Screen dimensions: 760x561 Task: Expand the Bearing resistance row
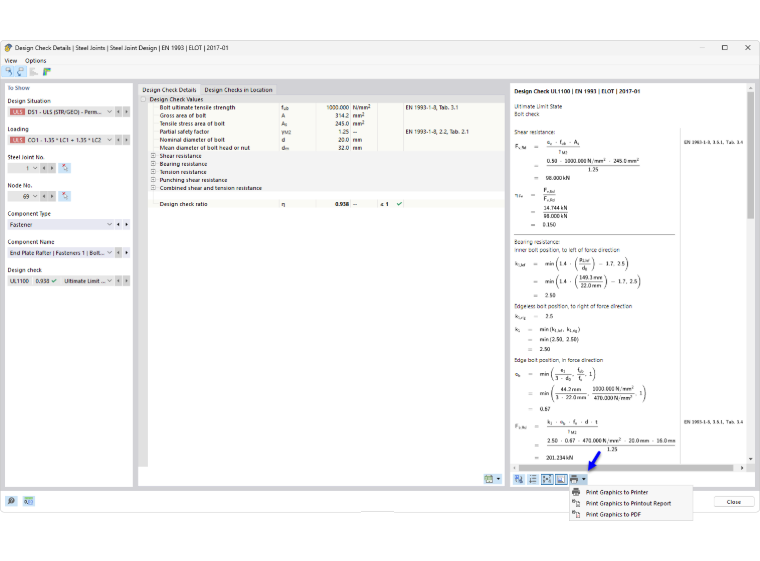tap(153, 164)
